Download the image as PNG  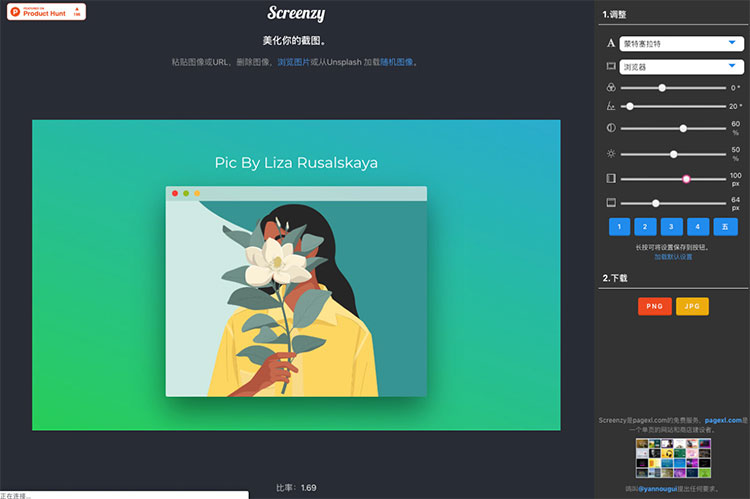(x=654, y=307)
